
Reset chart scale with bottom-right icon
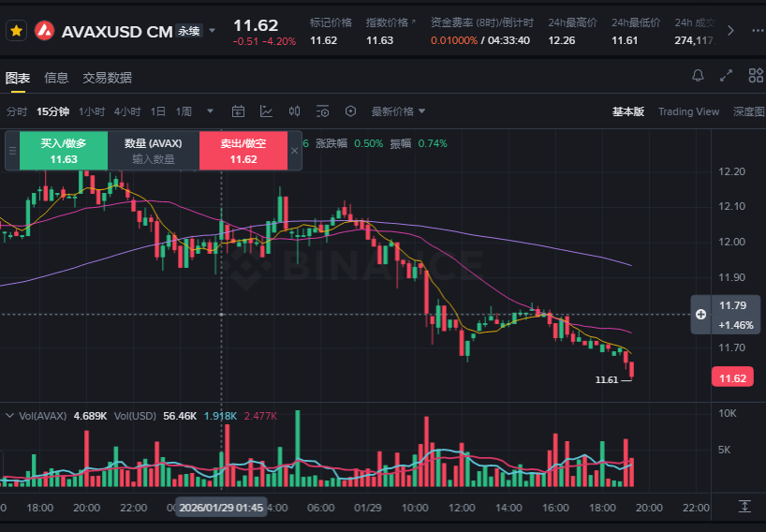pyautogui.click(x=744, y=506)
